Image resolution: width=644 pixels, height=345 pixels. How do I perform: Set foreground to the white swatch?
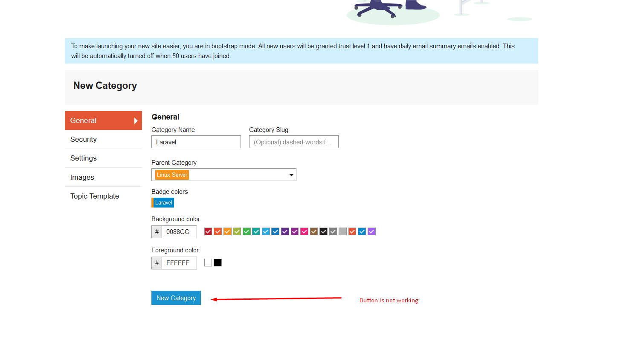pos(208,263)
